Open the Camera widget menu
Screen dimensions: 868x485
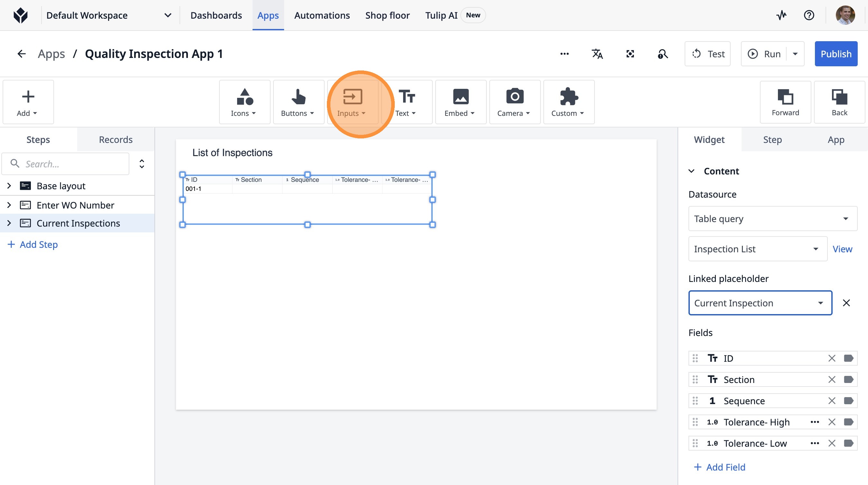(514, 102)
